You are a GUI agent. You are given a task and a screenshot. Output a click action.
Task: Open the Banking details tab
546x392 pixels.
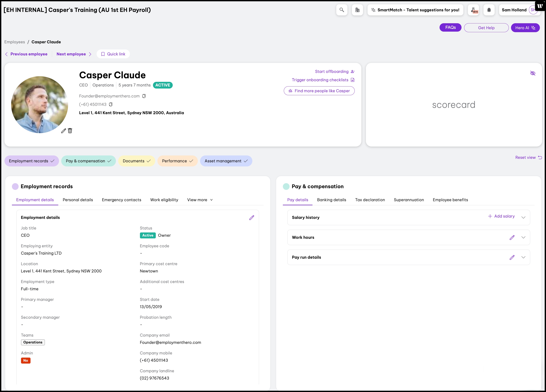click(331, 200)
